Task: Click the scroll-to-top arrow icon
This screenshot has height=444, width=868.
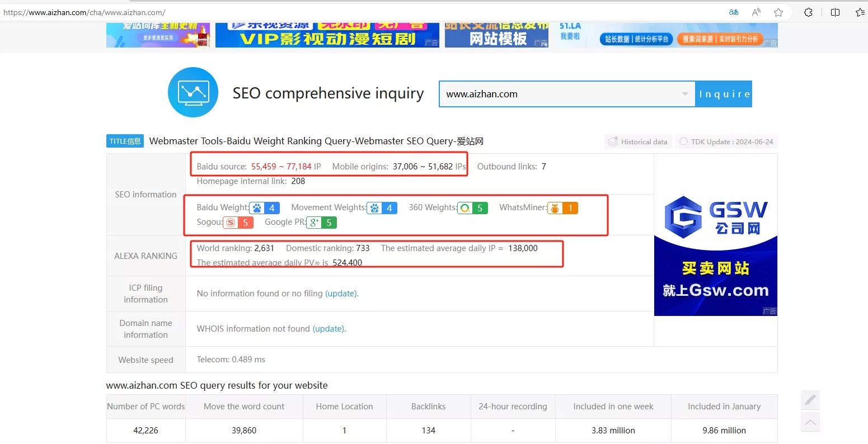Action: [810, 422]
